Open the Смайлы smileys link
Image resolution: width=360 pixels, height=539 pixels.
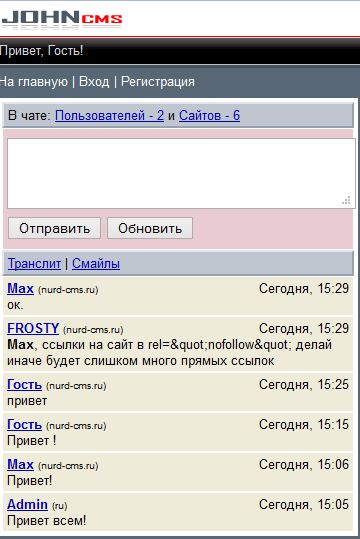(x=96, y=264)
